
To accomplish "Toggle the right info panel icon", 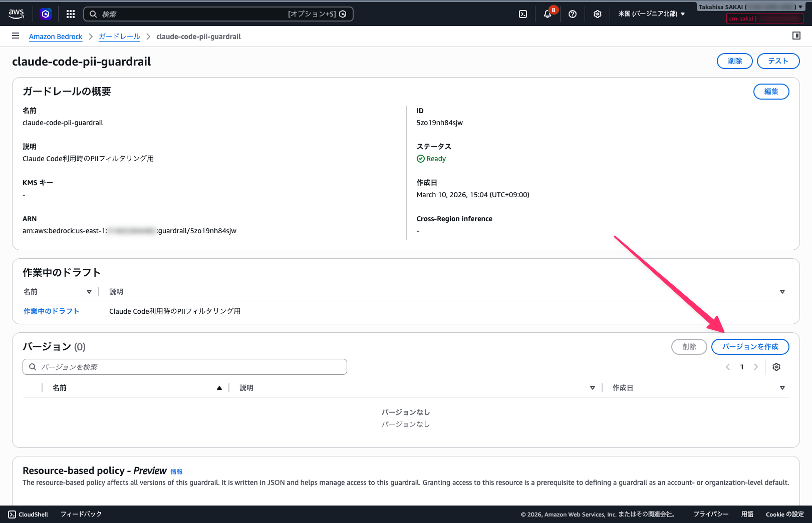I will tap(796, 36).
